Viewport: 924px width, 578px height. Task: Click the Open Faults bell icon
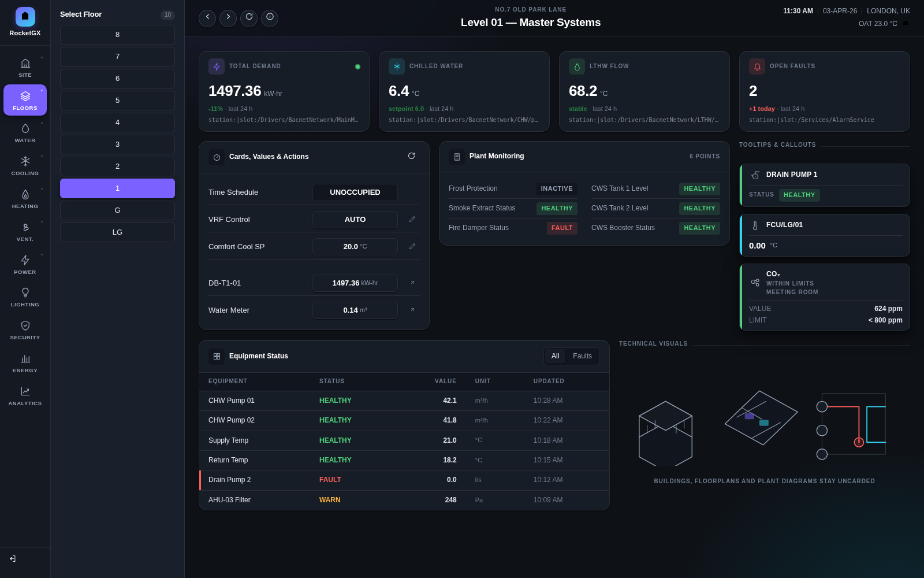(x=757, y=66)
